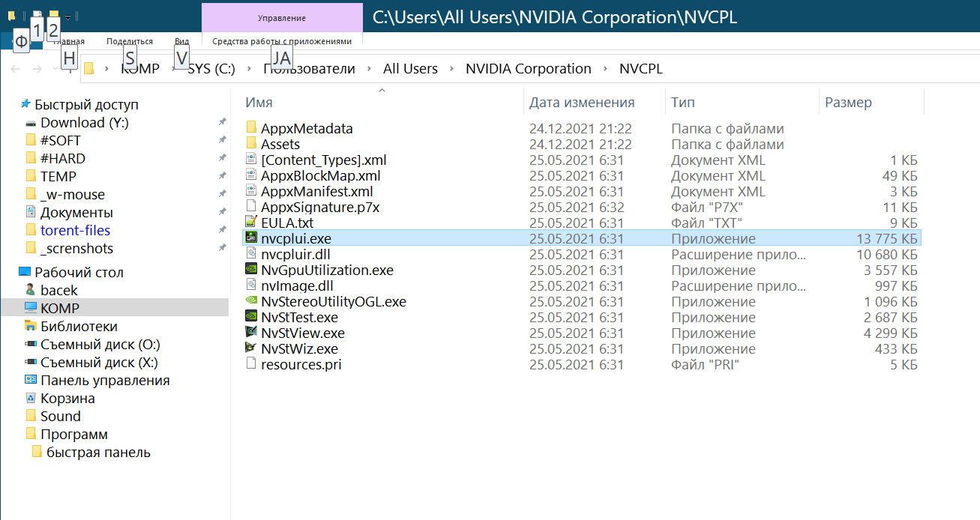Expand chevron after SYS (C:) in breadcrumb
This screenshot has height=520, width=980.
tap(250, 69)
